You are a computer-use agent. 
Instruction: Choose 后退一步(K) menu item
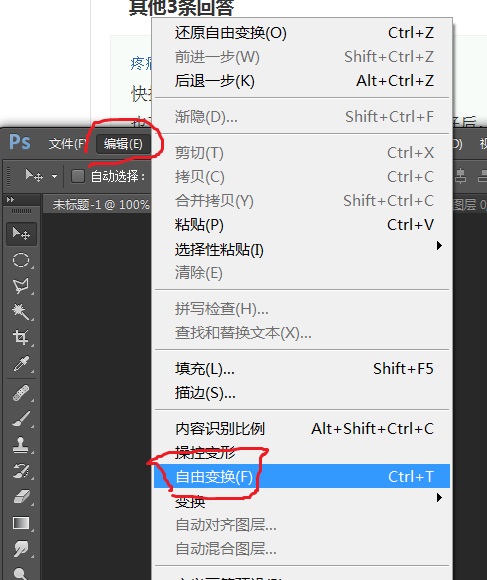[302, 81]
